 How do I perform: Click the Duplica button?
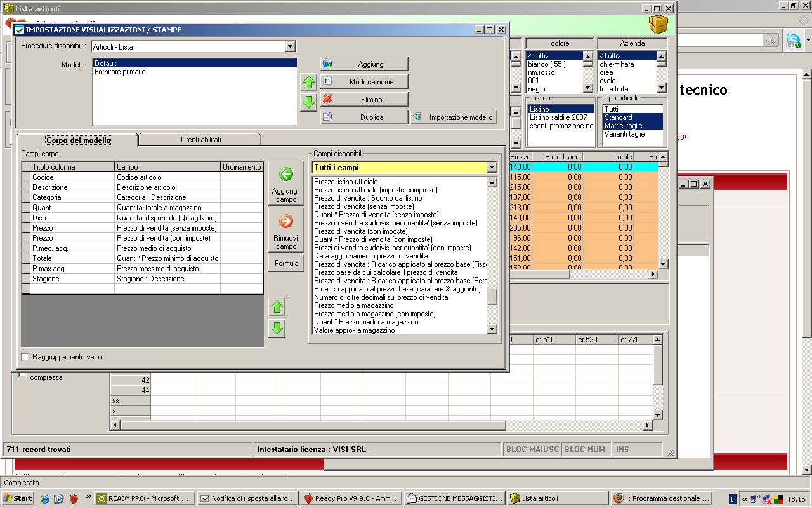coord(363,117)
